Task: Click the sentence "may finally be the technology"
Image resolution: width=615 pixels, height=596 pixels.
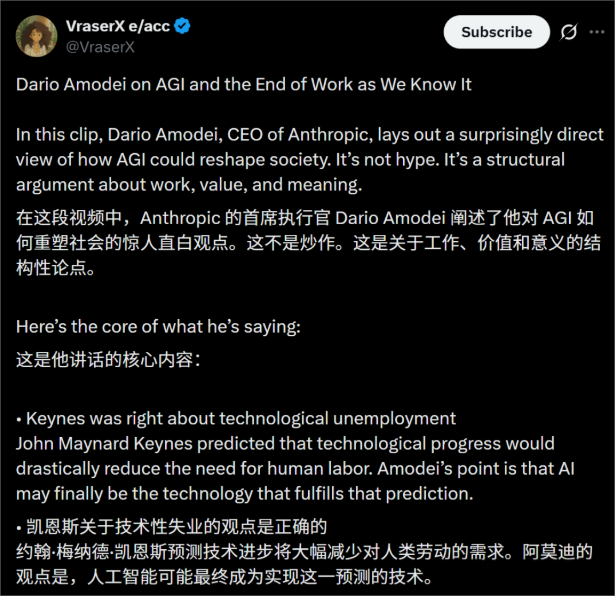Action: (x=245, y=494)
